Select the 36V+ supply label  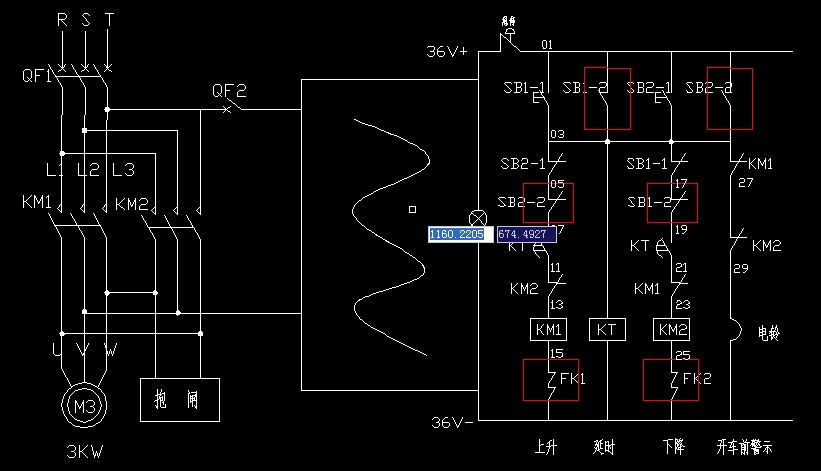point(447,51)
